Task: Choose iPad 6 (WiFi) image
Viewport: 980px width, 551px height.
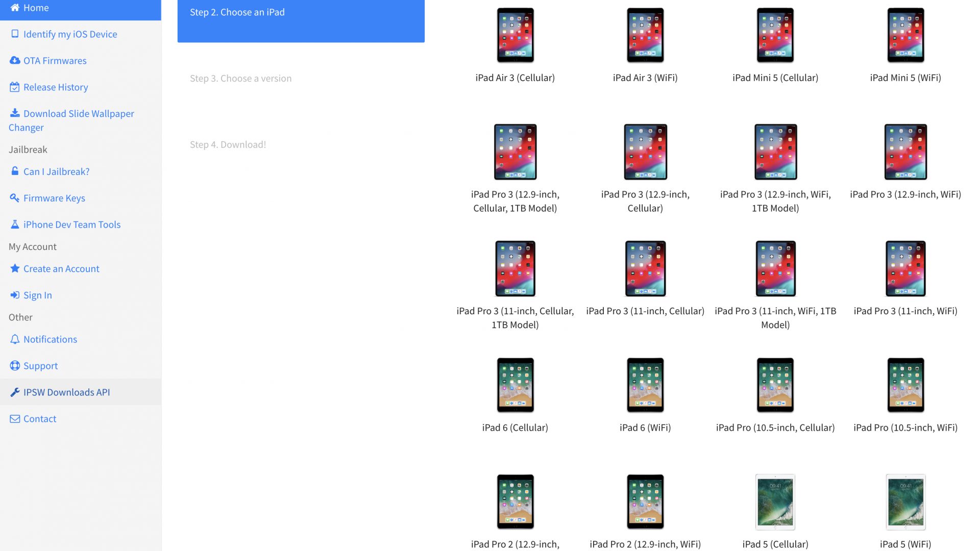Action: [x=645, y=385]
